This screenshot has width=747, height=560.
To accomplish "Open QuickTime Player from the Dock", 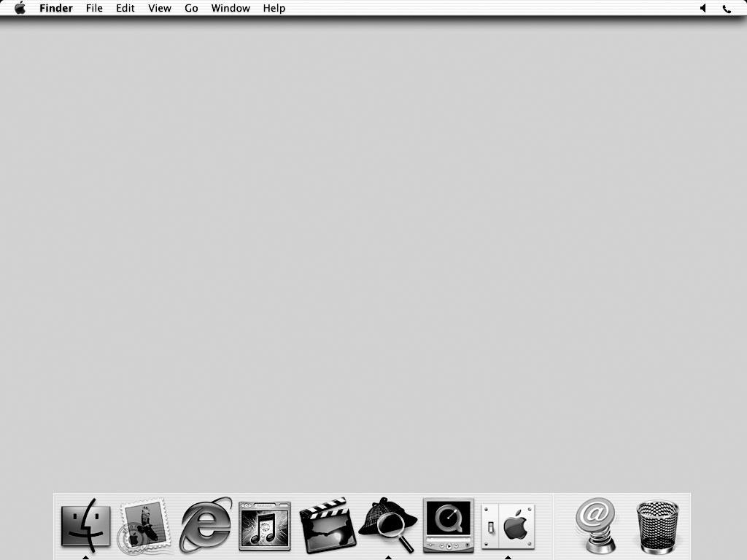I will (x=449, y=525).
